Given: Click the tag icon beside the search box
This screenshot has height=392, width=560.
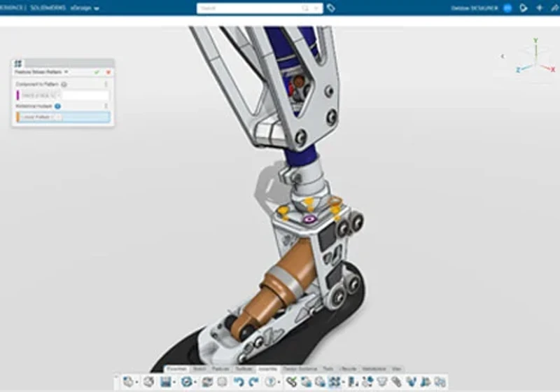Looking at the screenshot, I should tap(330, 8).
